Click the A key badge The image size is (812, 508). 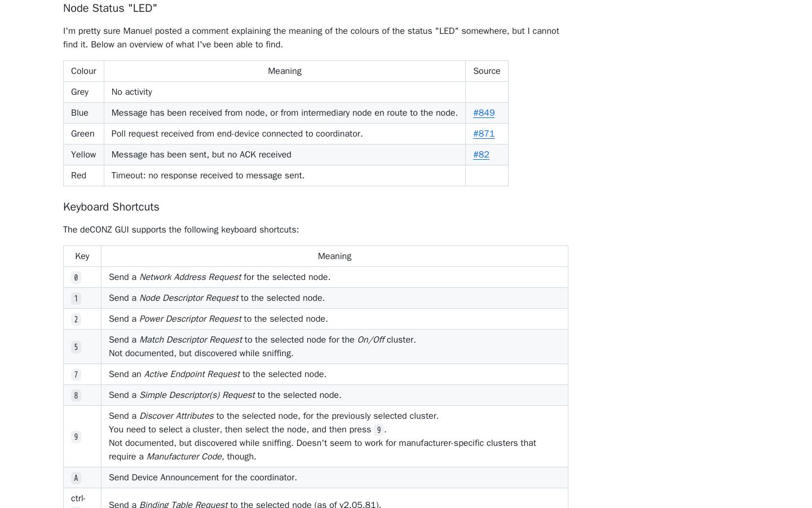pyautogui.click(x=76, y=478)
